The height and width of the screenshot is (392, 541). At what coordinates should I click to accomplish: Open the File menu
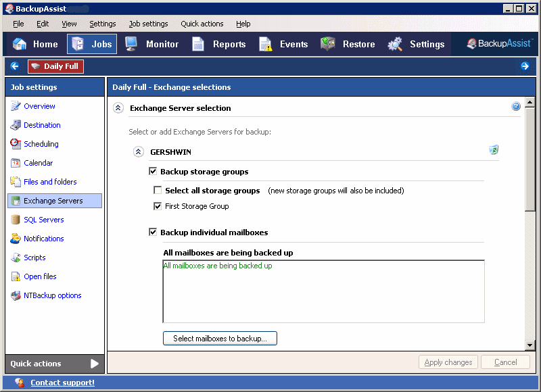tap(18, 24)
